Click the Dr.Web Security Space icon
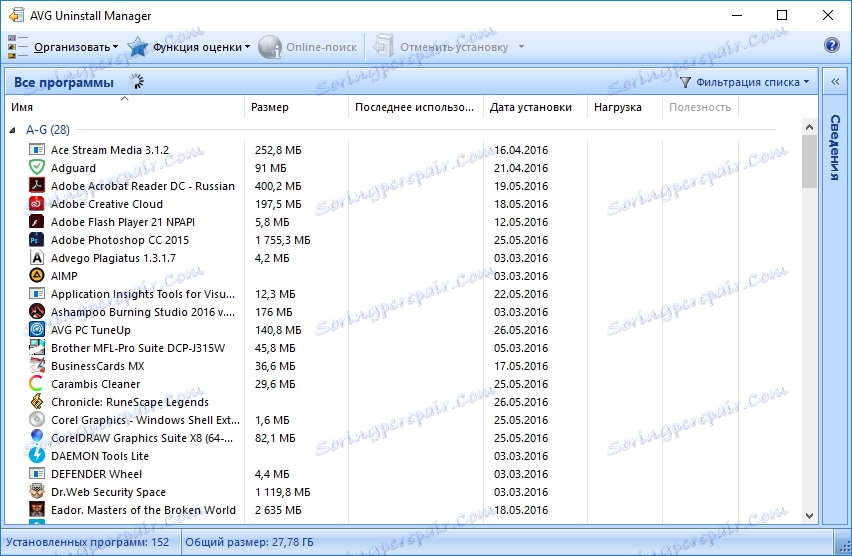 pos(36,491)
